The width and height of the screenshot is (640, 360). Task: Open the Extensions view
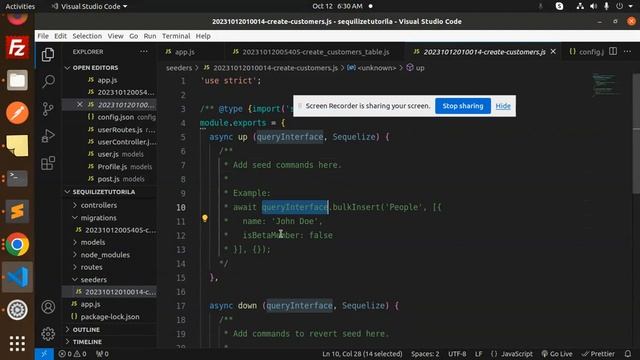48,163
